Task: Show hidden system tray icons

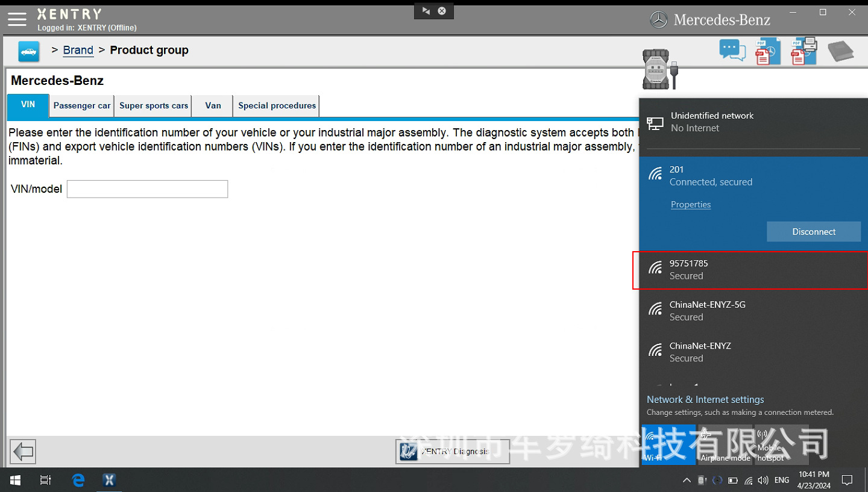Action: (x=687, y=481)
